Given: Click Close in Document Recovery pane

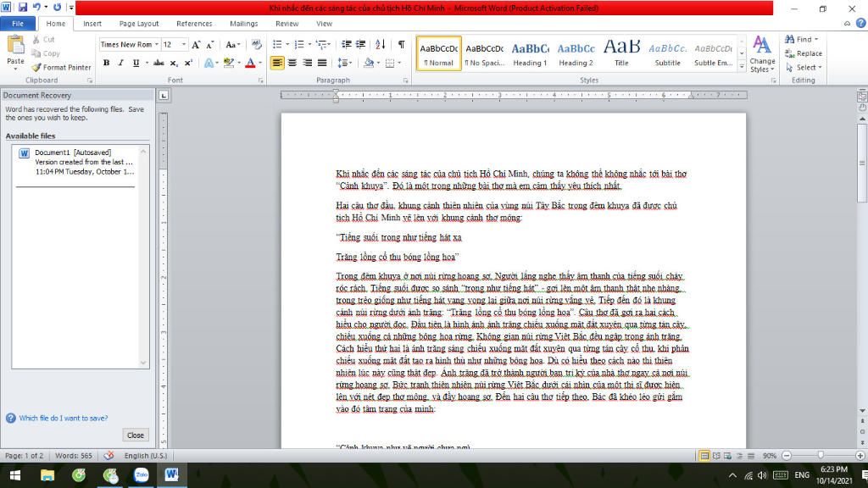Looking at the screenshot, I should pos(135,435).
